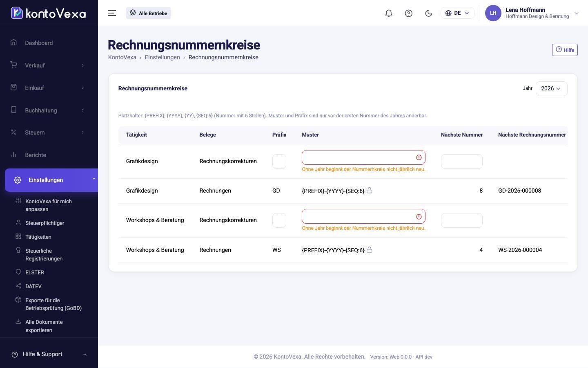Click Muster field for Grafikdesign Rechnungskorrekturen

tap(363, 157)
